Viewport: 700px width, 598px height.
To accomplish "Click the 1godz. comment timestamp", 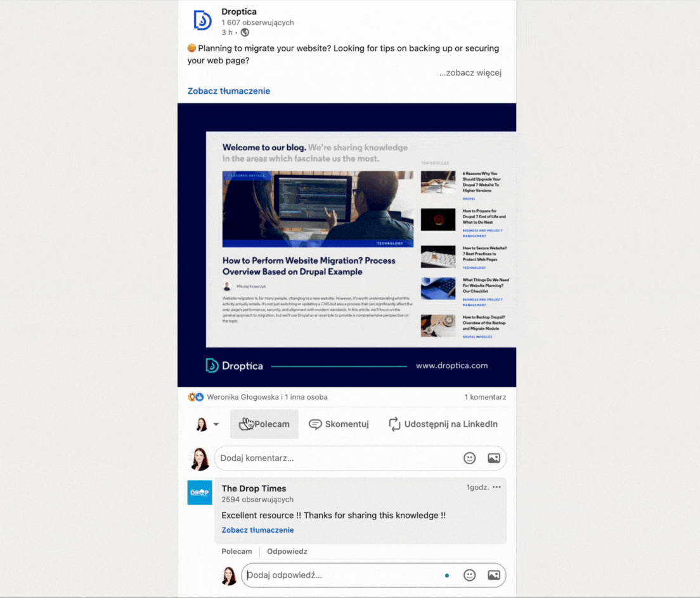I will (x=477, y=487).
